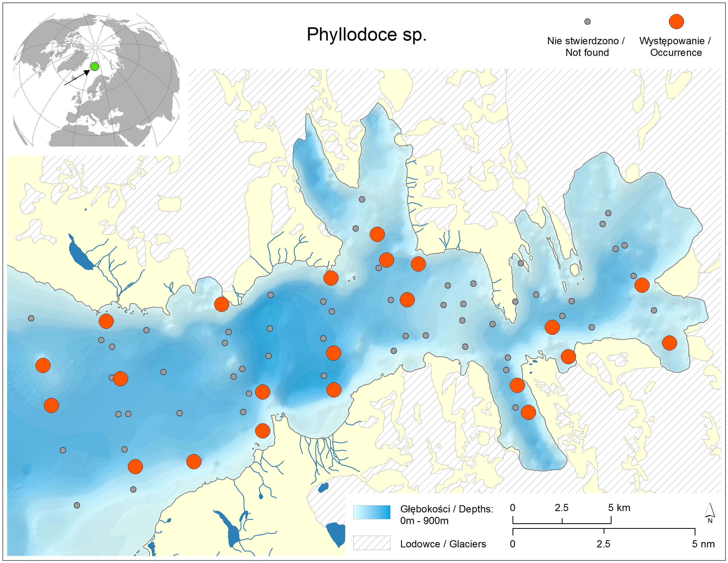Click the gray 'Not found' legend dot
728x563 pixels.
pyautogui.click(x=587, y=22)
